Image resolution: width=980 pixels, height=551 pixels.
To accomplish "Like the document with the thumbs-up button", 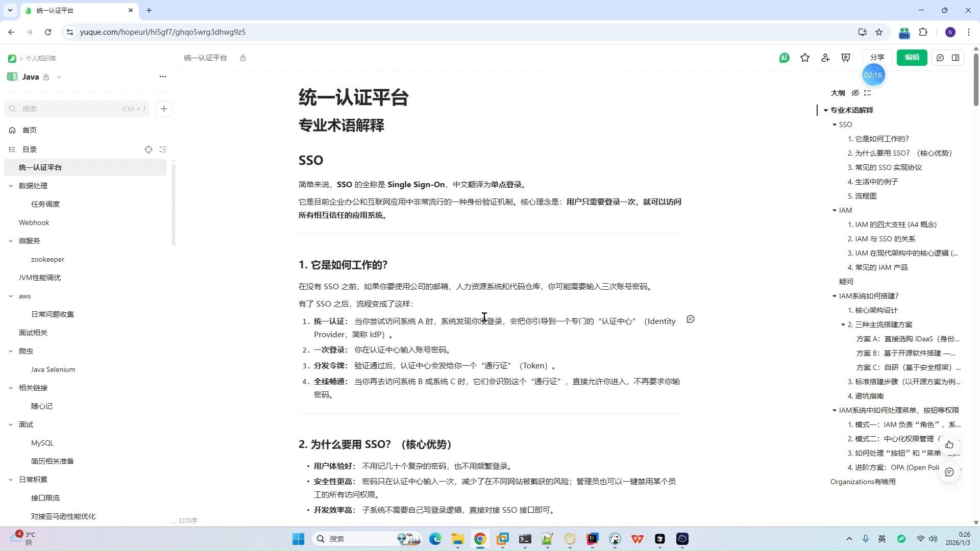I will [949, 444].
